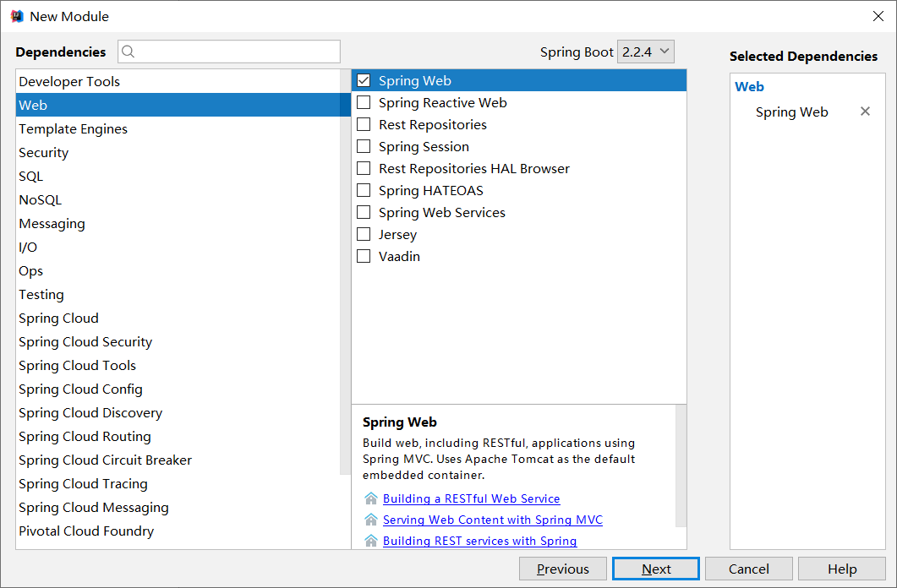
Task: Enable the Rest Repositories checkbox
Action: [364, 124]
